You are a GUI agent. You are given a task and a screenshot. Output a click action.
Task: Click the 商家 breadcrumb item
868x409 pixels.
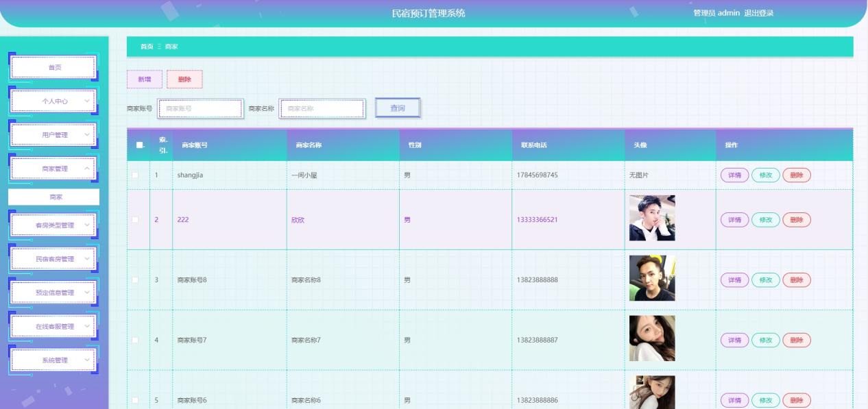tap(171, 47)
